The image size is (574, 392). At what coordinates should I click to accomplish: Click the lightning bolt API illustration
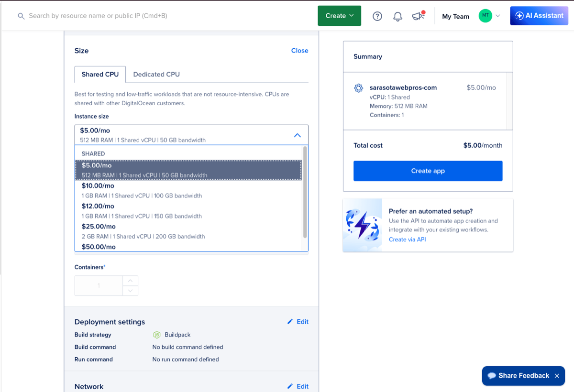tap(363, 225)
